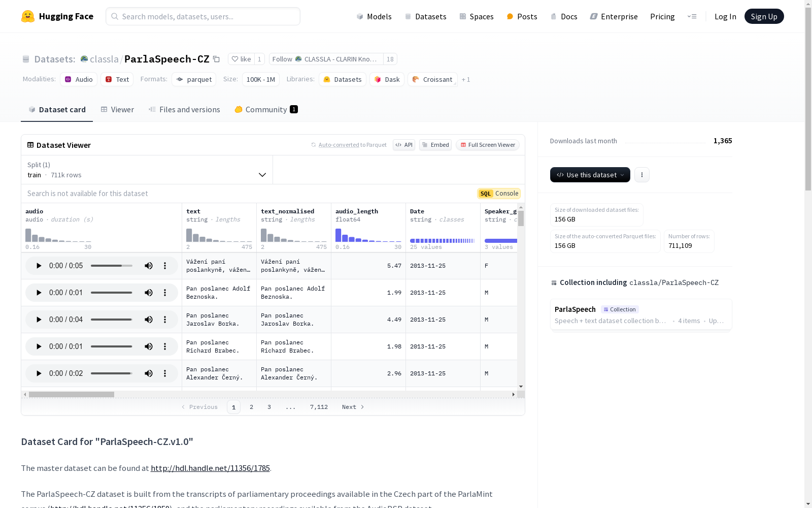This screenshot has width=812, height=508.
Task: Open more options for the 0:05 audio
Action: click(165, 266)
